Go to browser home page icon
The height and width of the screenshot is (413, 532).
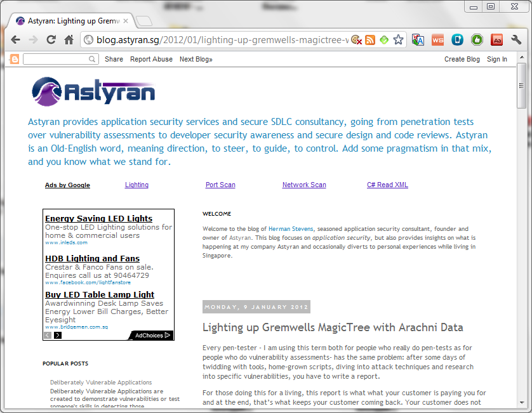click(x=69, y=40)
